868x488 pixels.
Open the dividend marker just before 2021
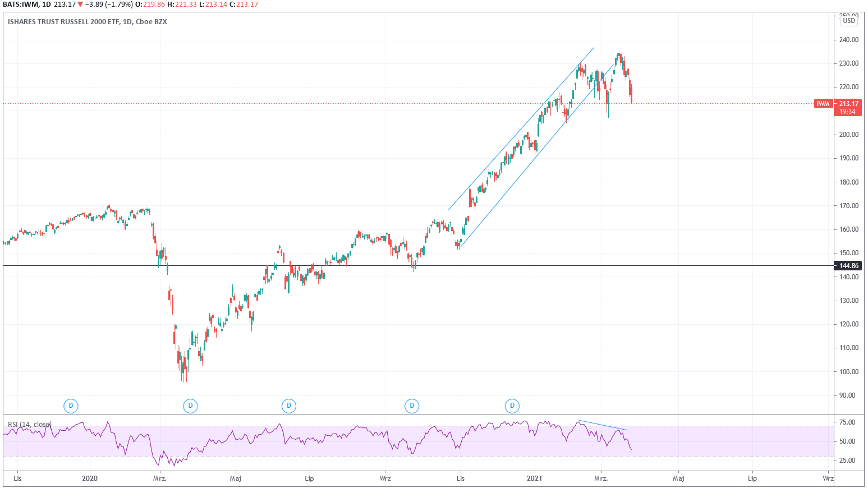(x=512, y=406)
